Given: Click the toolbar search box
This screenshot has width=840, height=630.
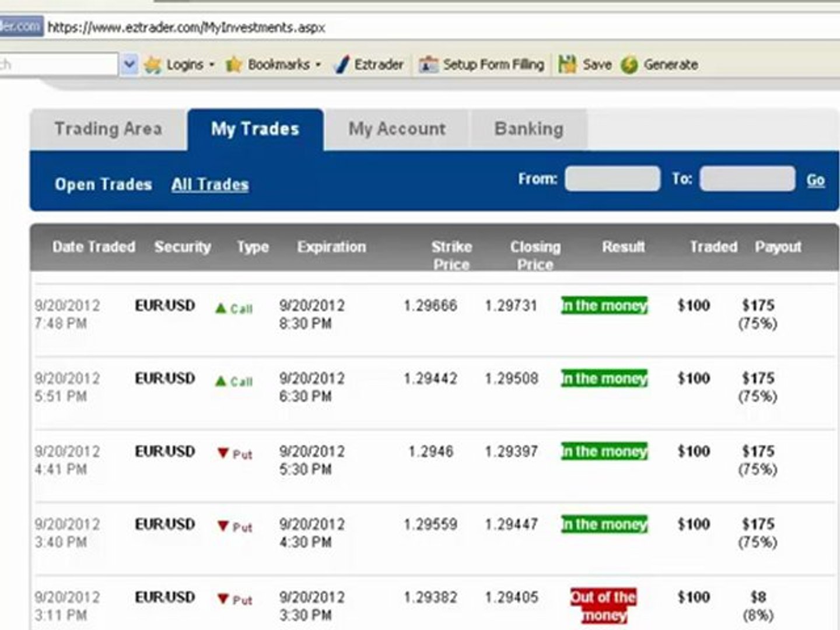Looking at the screenshot, I should click(x=59, y=65).
